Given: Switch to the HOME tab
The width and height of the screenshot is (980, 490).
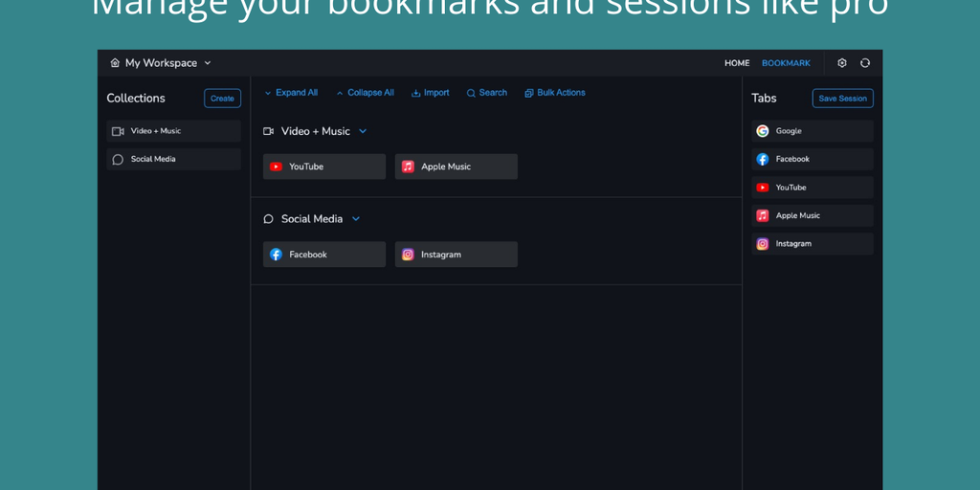Looking at the screenshot, I should coord(737,63).
